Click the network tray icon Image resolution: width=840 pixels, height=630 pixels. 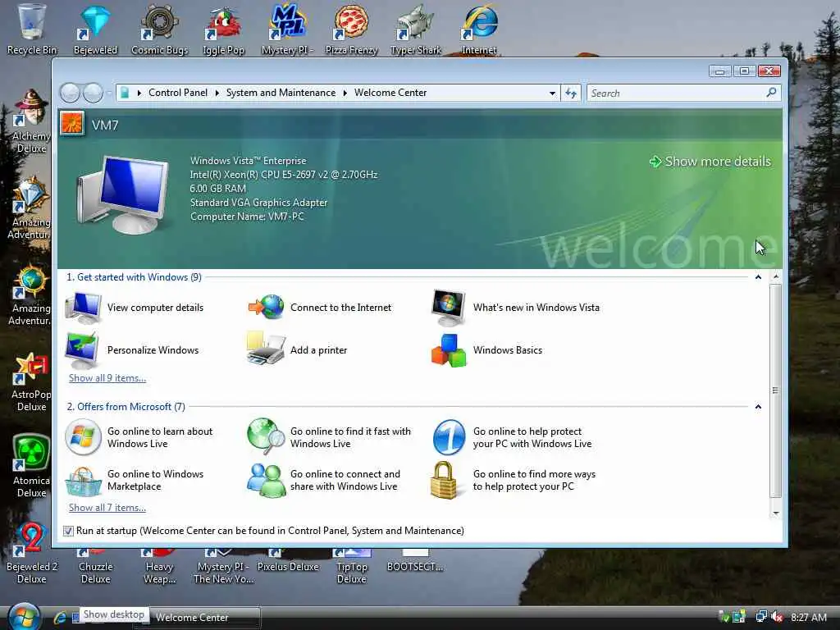pyautogui.click(x=760, y=617)
